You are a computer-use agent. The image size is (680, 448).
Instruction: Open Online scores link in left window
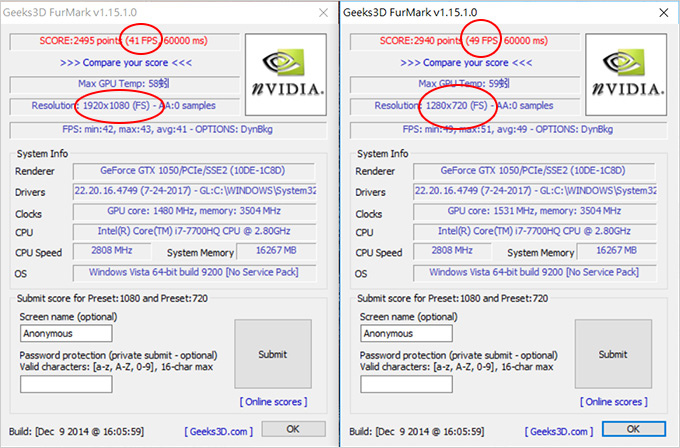click(x=273, y=402)
